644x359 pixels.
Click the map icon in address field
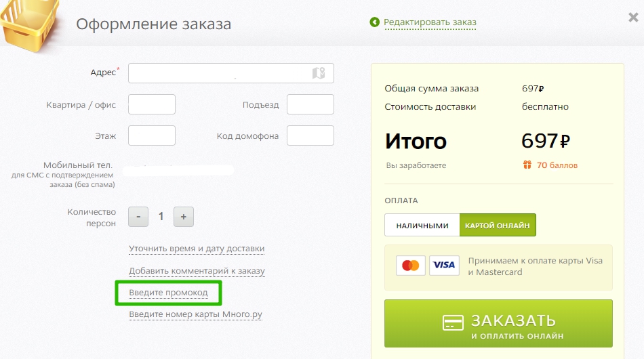319,73
